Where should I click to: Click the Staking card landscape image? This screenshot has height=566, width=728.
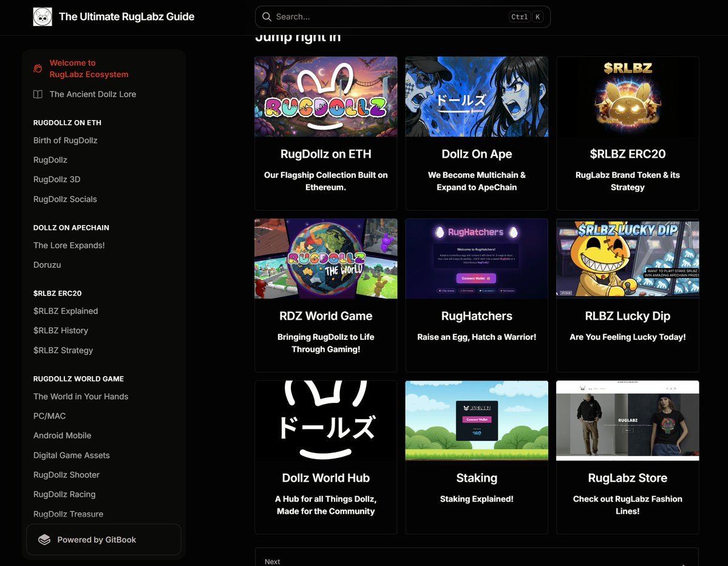click(x=477, y=420)
